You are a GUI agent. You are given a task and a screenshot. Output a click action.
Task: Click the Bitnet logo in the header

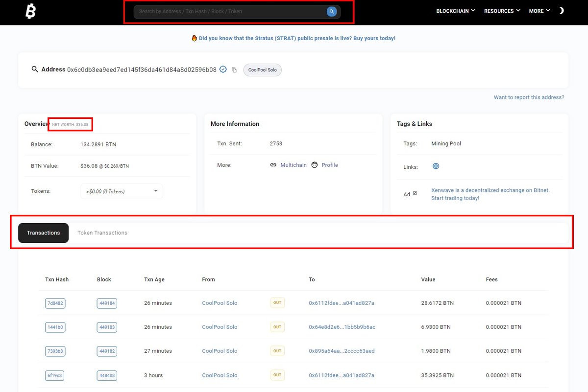click(30, 12)
